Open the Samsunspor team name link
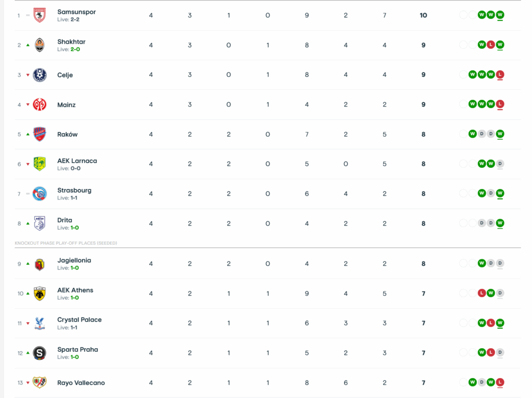The image size is (532, 398). point(76,12)
